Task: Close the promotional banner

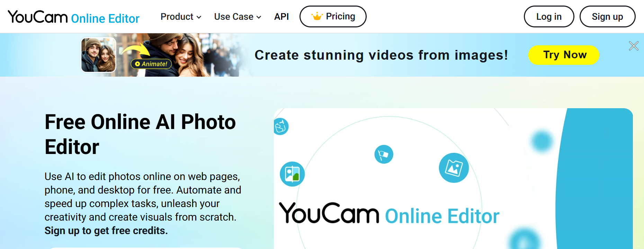Action: point(634,46)
